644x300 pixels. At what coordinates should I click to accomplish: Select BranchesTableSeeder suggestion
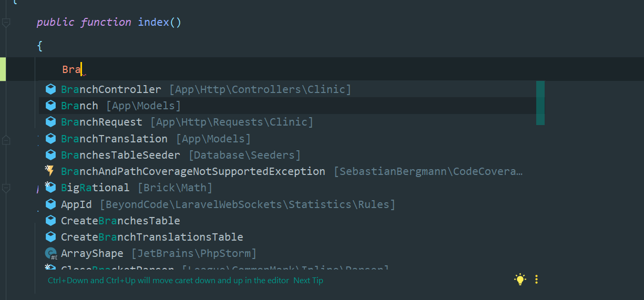[292, 155]
